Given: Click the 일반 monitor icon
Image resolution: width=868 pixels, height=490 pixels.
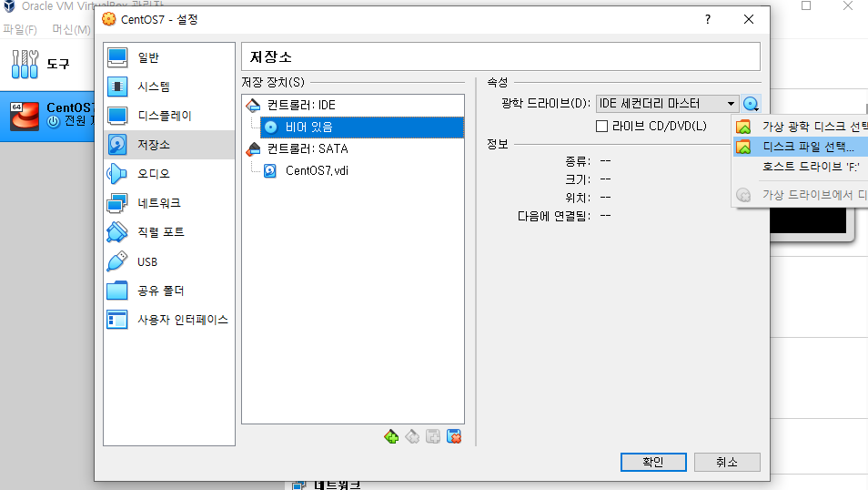Looking at the screenshot, I should coord(116,57).
